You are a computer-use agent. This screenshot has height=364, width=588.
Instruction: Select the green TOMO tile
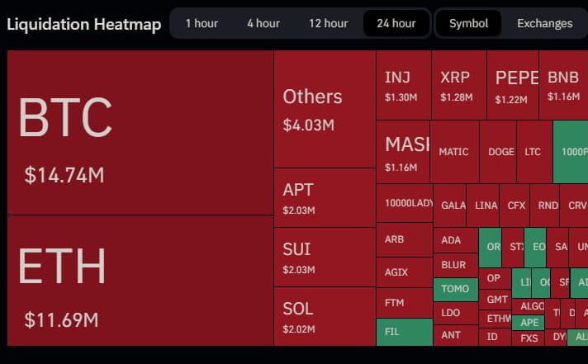coord(455,290)
